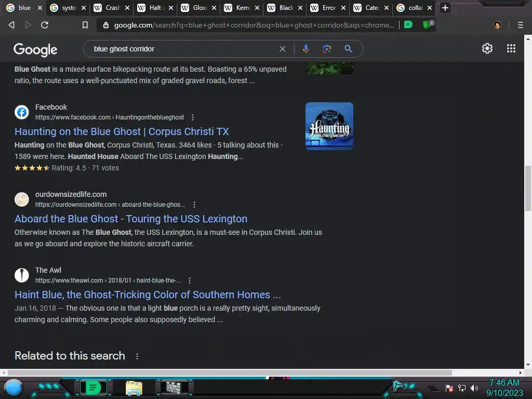Open more options for ourdownsizedlife.com result

tap(194, 205)
